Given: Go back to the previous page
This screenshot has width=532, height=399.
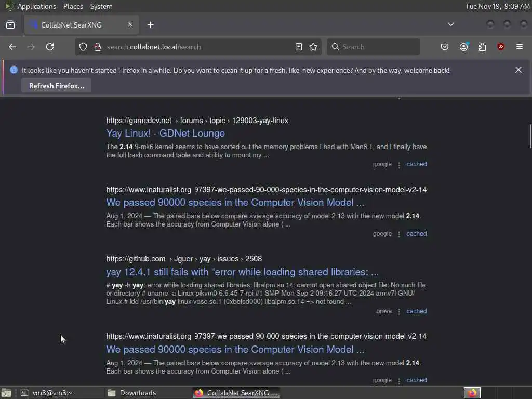Looking at the screenshot, I should pyautogui.click(x=12, y=47).
